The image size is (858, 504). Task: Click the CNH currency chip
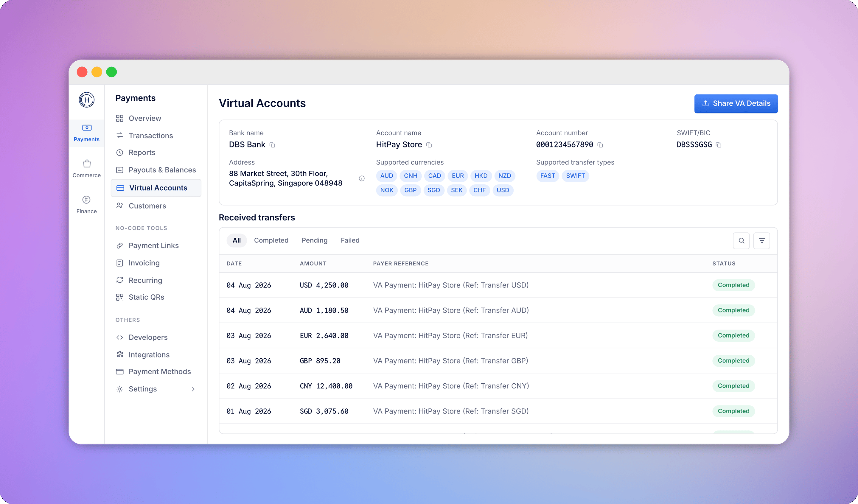(x=411, y=176)
